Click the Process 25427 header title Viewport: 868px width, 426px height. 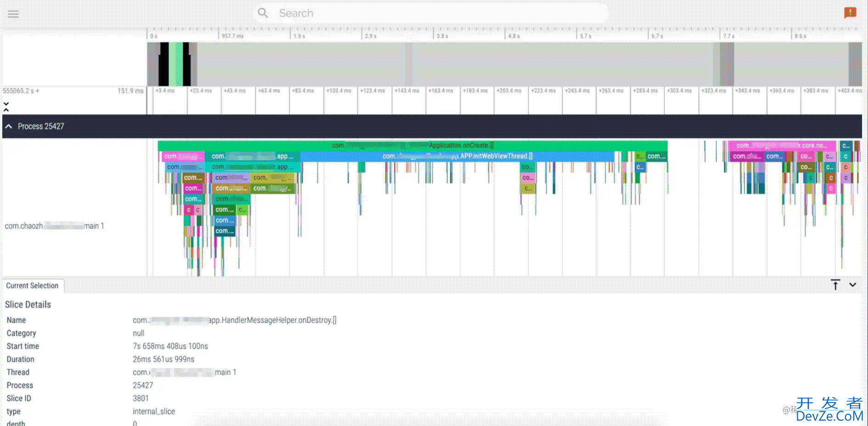[41, 126]
